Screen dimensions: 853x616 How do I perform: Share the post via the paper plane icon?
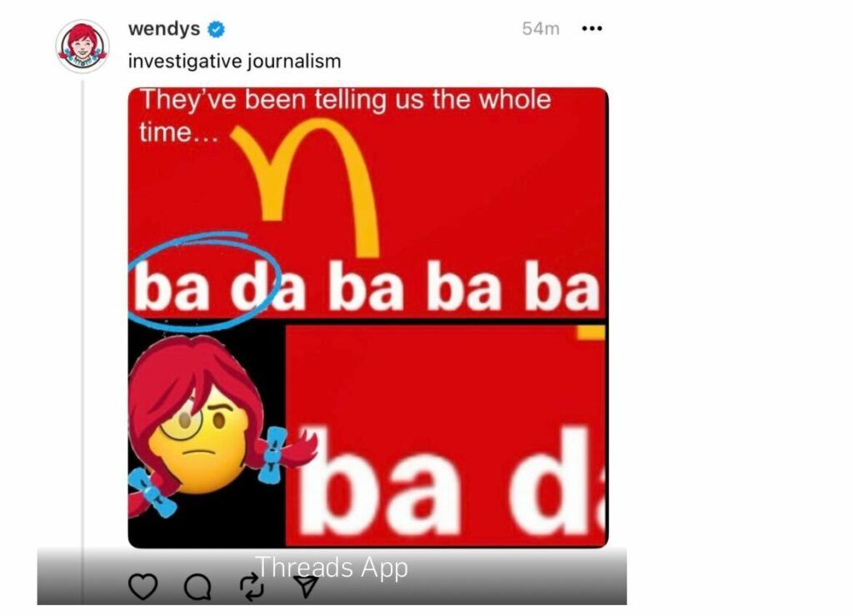point(306,586)
